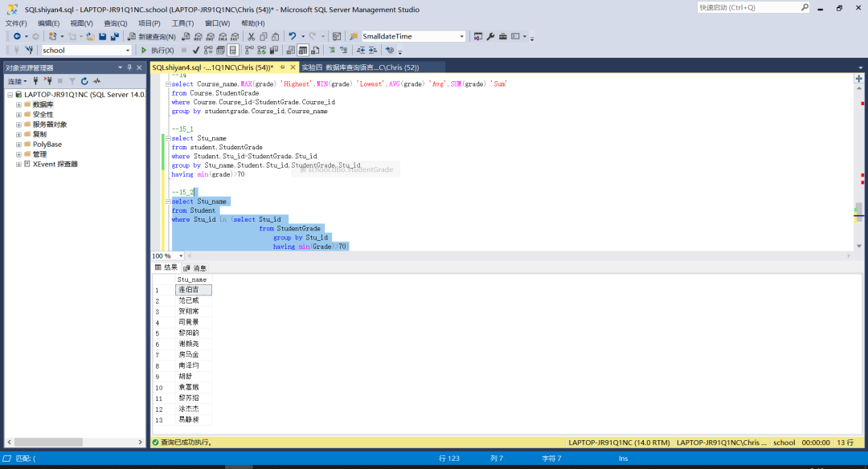Expand the 服务器对象 tree node
868x469 pixels.
pyautogui.click(x=18, y=124)
